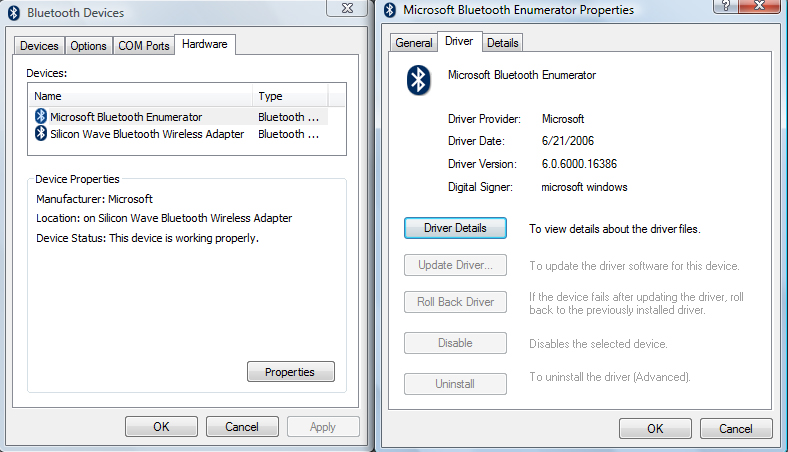Click the Uninstall button
Screen dimensions: 788x452
pyautogui.click(x=455, y=384)
